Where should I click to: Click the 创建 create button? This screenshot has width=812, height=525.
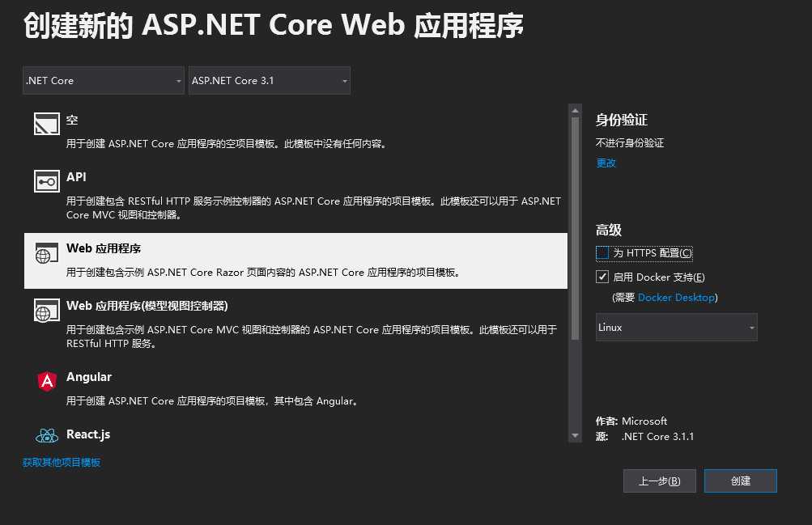click(741, 481)
